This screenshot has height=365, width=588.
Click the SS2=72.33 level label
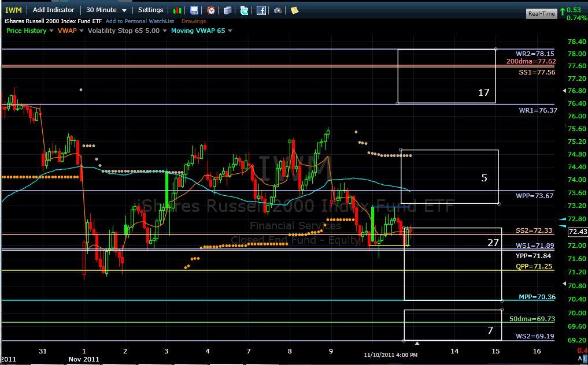tap(534, 230)
